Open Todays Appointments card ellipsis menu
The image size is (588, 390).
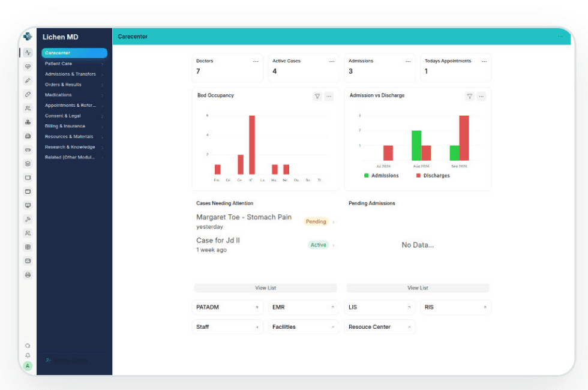click(x=484, y=61)
